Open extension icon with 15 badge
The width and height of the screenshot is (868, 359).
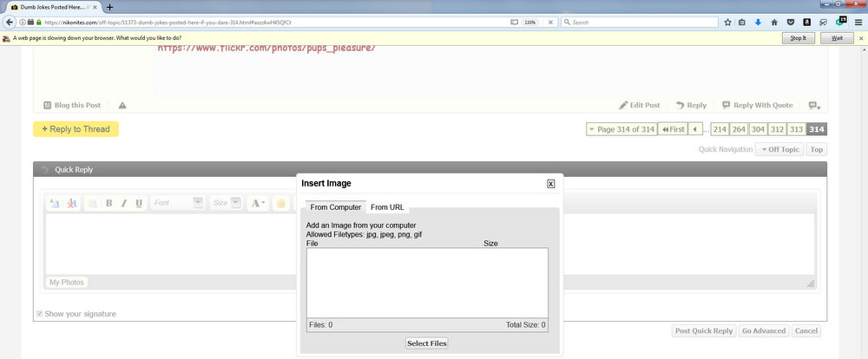[841, 21]
